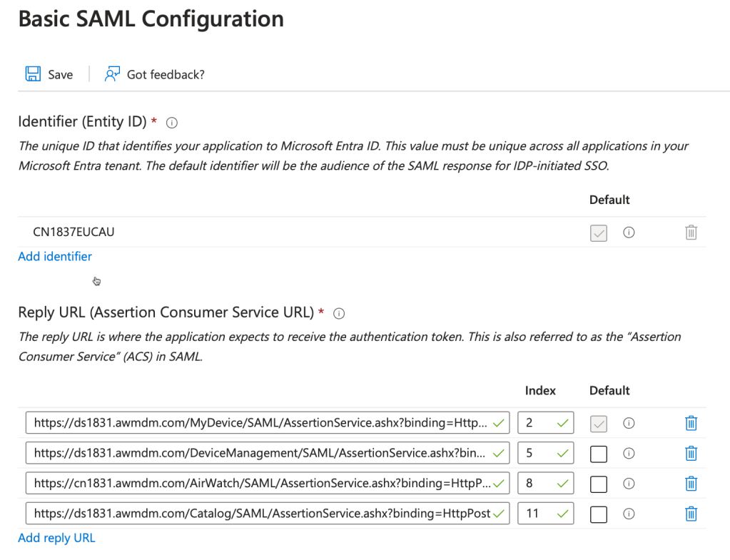Click the index field showing 5
Image resolution: width=730 pixels, height=560 pixels.
(540, 453)
